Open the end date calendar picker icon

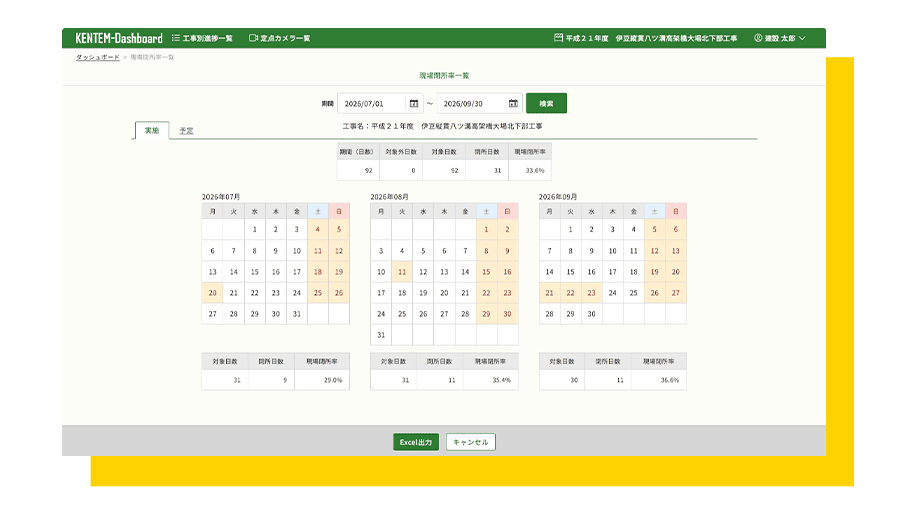tap(513, 103)
